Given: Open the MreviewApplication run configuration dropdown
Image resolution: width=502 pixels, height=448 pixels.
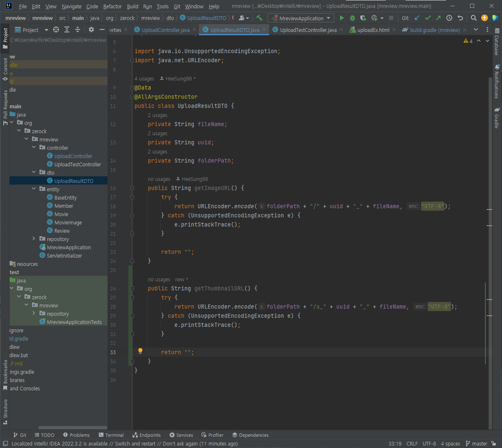Looking at the screenshot, I should click(x=301, y=18).
